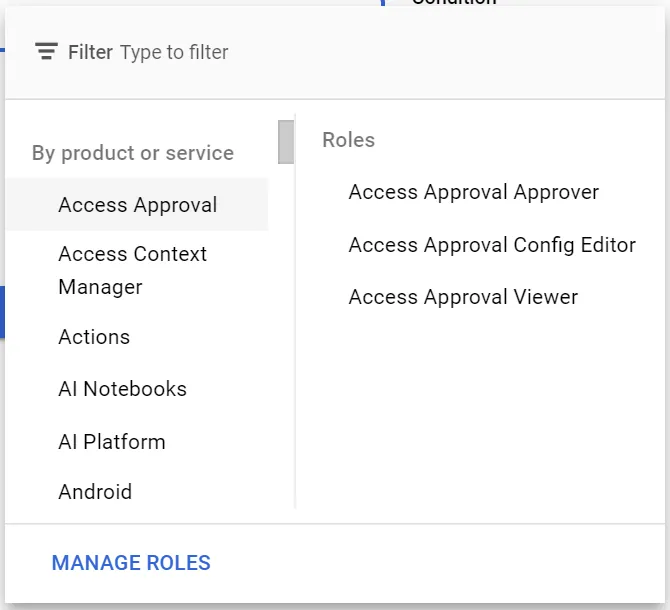Image resolution: width=670 pixels, height=610 pixels.
Task: Click the 'By product or service' heading
Action: 133,153
